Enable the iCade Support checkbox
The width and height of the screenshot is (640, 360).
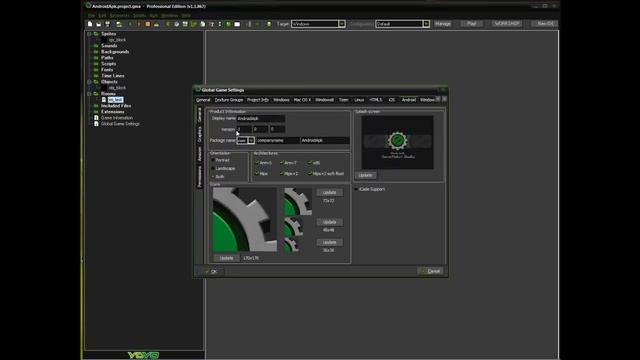click(356, 189)
